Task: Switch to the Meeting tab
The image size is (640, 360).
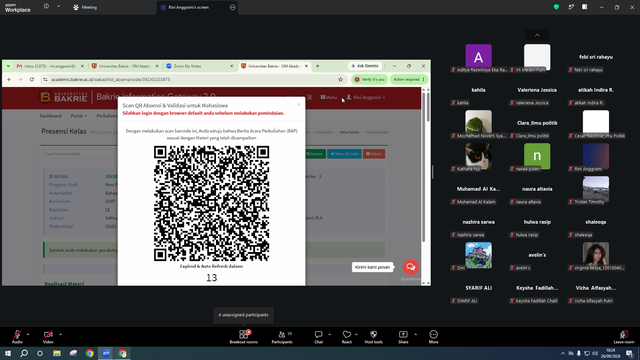Action: (85, 7)
